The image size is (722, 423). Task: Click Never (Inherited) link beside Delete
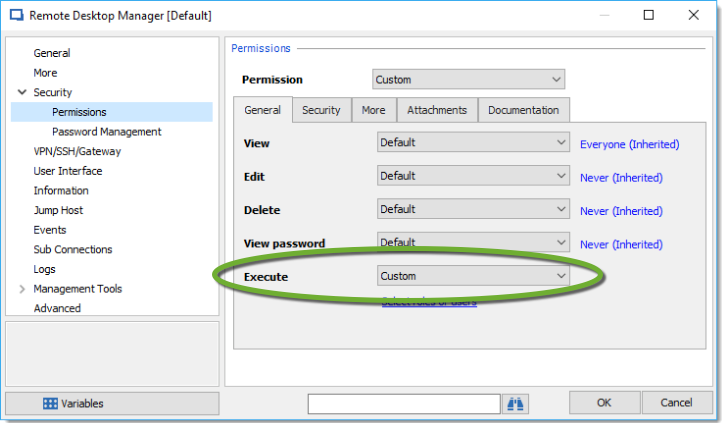click(621, 211)
